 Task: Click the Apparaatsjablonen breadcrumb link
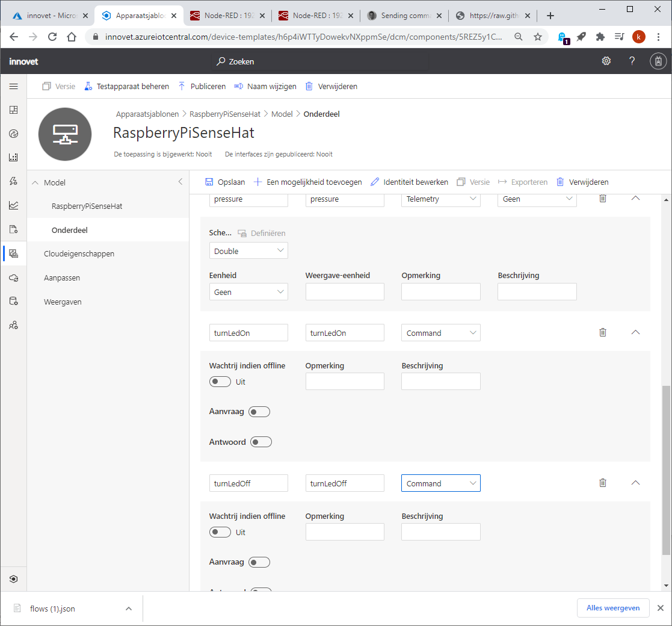click(x=147, y=114)
